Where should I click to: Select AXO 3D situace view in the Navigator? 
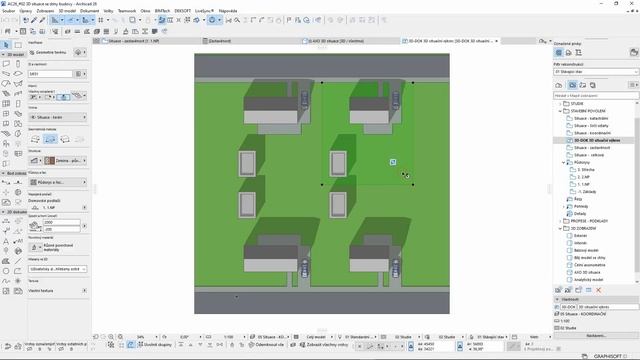point(587,272)
